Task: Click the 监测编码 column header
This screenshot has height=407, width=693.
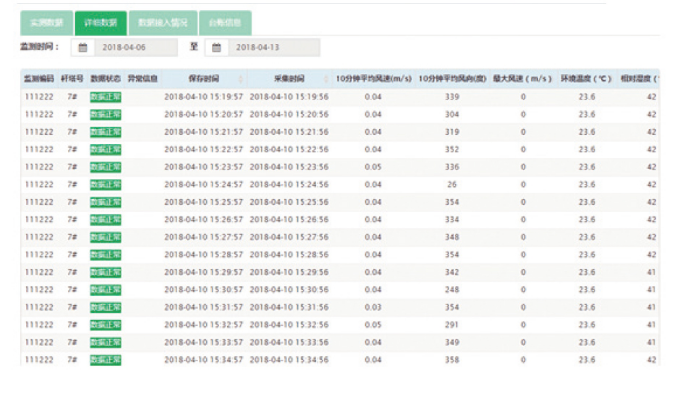Action: pos(37,78)
